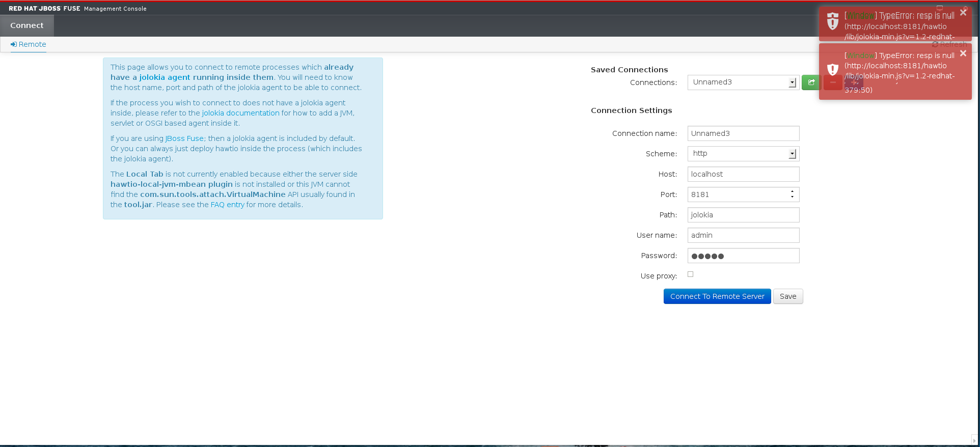Click the Red Hat JBoss Fuse logo
The height and width of the screenshot is (447, 980).
tap(44, 9)
